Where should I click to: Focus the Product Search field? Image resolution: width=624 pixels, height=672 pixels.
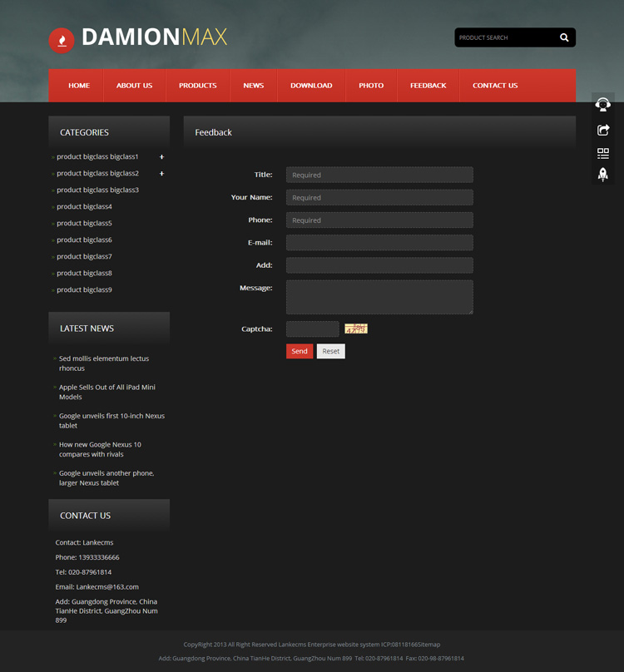coord(506,37)
